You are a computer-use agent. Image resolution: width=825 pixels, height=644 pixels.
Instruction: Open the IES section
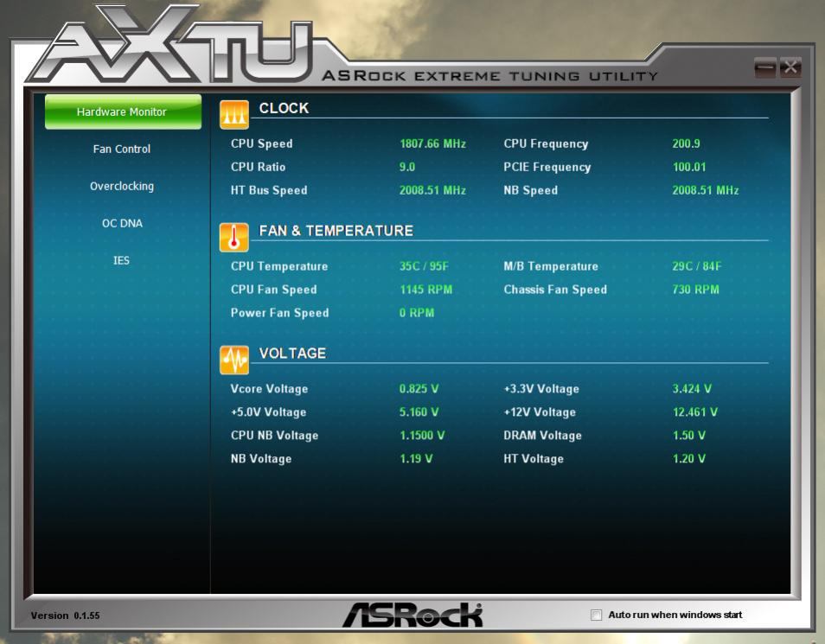tap(121, 260)
